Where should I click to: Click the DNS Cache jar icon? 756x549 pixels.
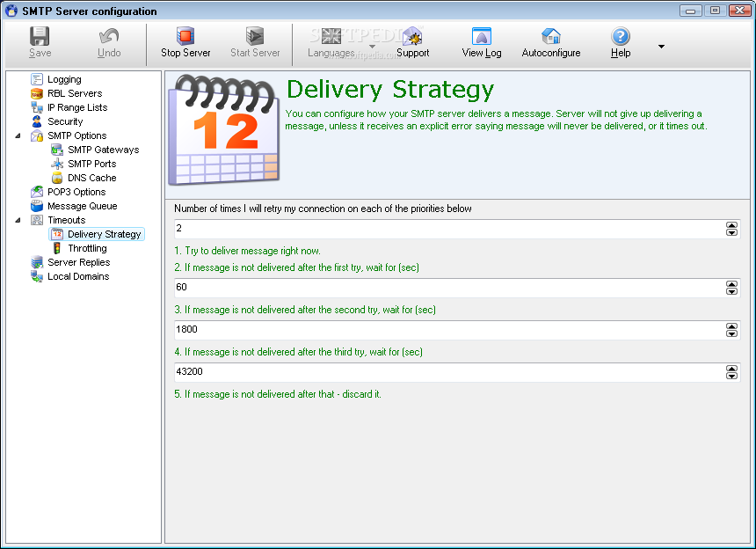pos(57,178)
